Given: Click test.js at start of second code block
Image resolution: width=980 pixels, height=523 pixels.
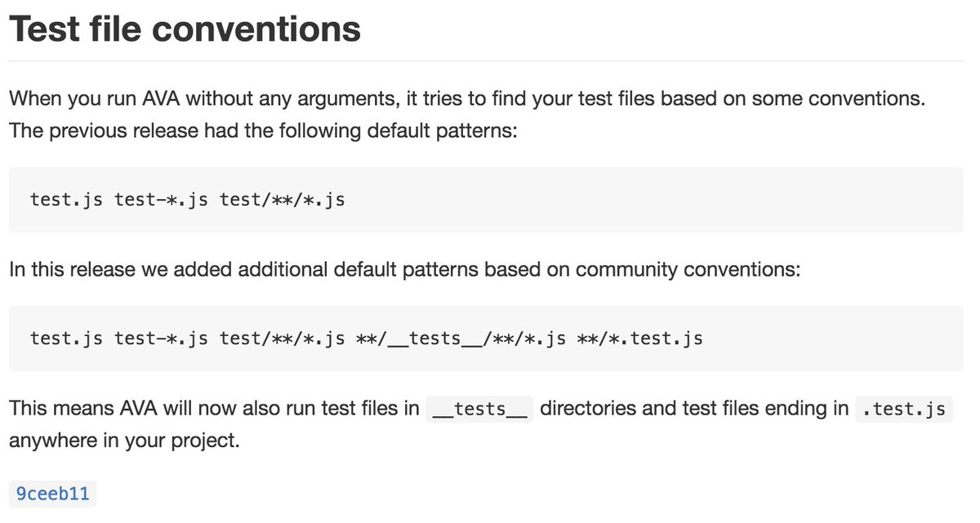Looking at the screenshot, I should pos(66,338).
